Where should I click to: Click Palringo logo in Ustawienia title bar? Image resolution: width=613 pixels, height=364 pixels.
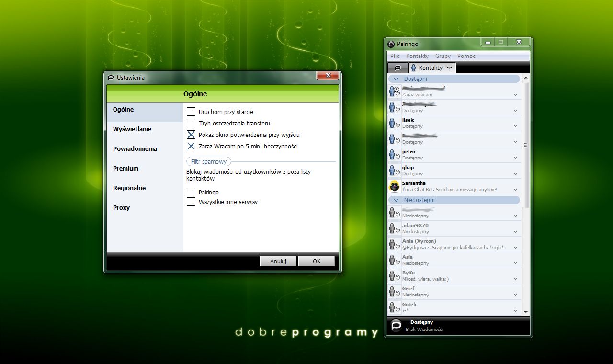[x=111, y=77]
